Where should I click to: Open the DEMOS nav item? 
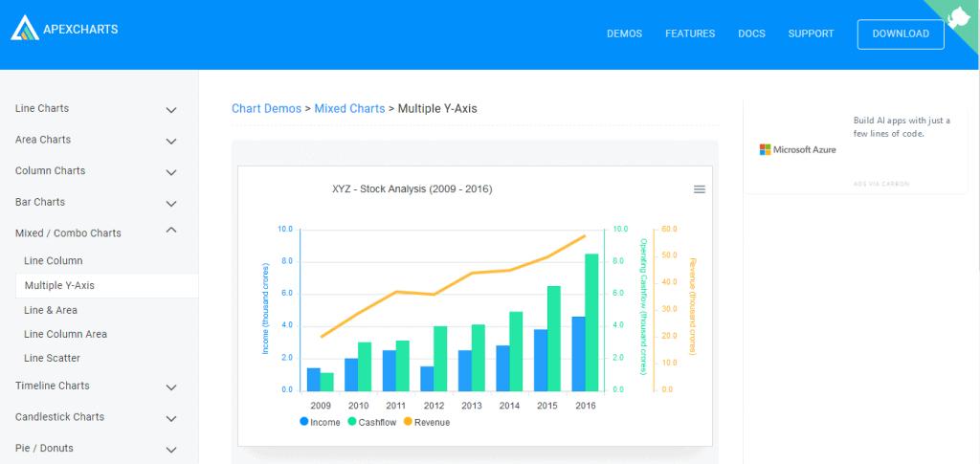click(x=624, y=33)
